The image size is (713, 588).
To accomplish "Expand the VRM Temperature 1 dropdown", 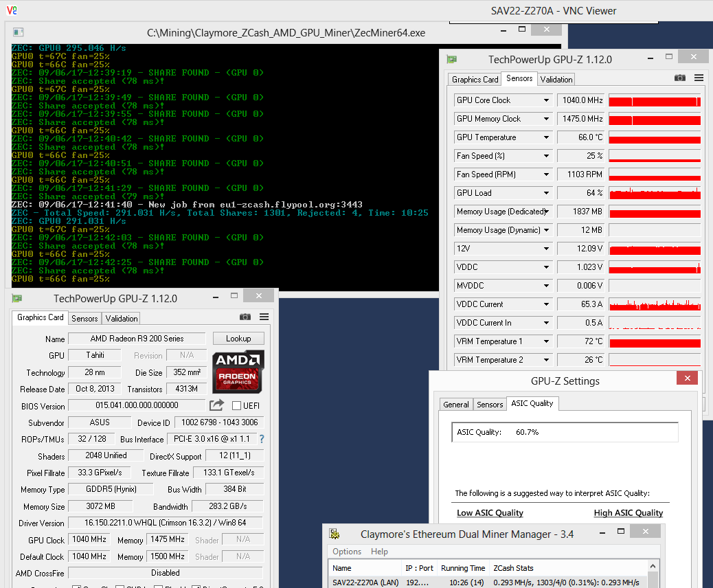I will (546, 341).
